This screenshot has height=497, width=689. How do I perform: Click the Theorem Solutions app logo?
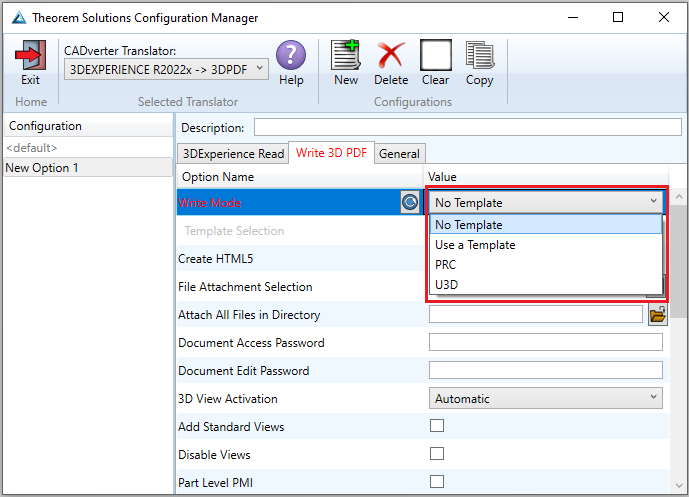point(19,18)
